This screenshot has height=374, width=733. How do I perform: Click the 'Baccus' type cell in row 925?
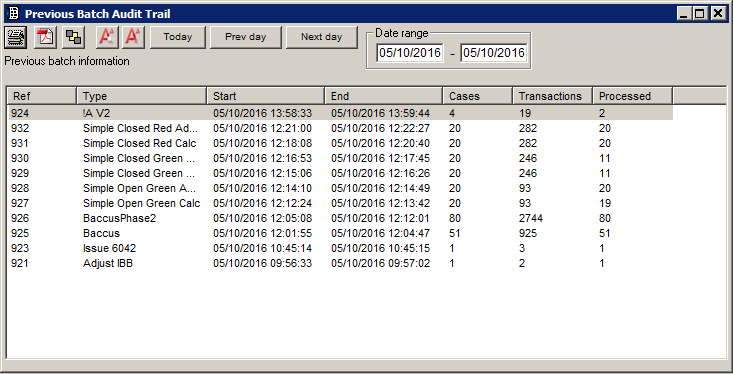pyautogui.click(x=101, y=233)
